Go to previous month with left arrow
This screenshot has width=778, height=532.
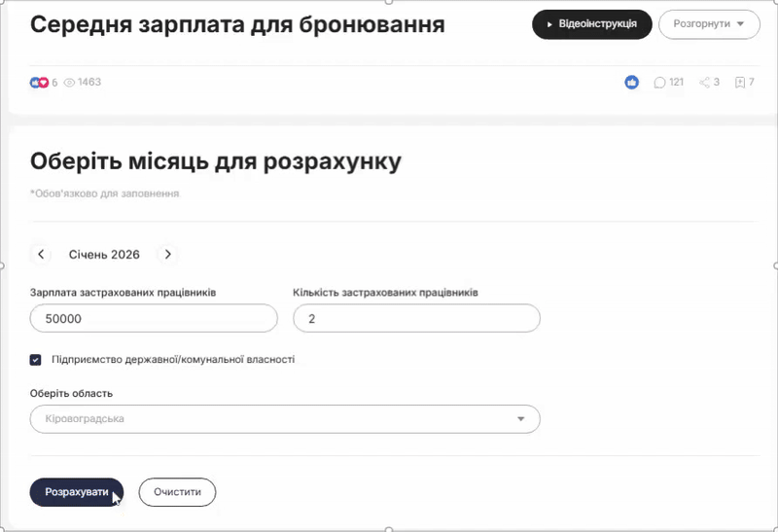point(41,255)
